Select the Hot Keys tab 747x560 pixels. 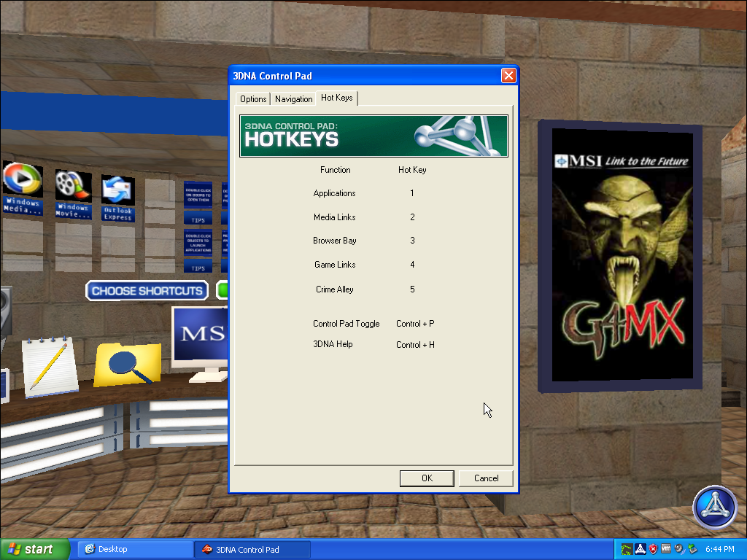(337, 98)
